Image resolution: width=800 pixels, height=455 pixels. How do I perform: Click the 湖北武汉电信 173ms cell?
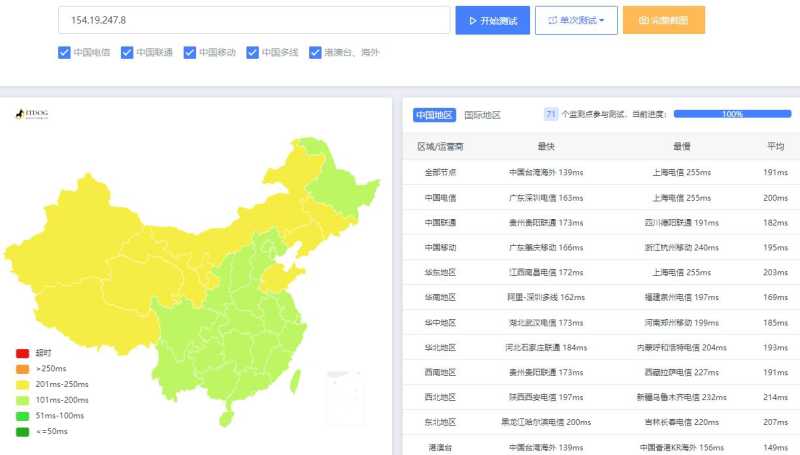[546, 323]
